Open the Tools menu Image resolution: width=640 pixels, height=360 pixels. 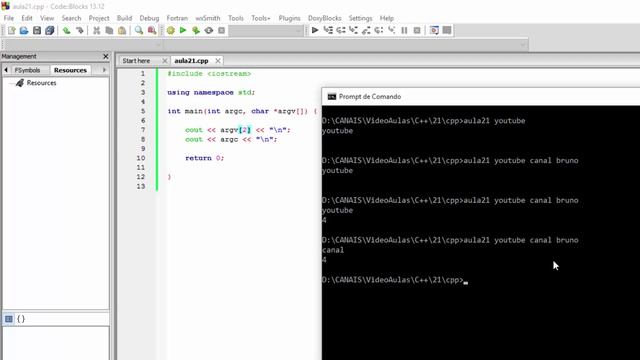[x=236, y=18]
